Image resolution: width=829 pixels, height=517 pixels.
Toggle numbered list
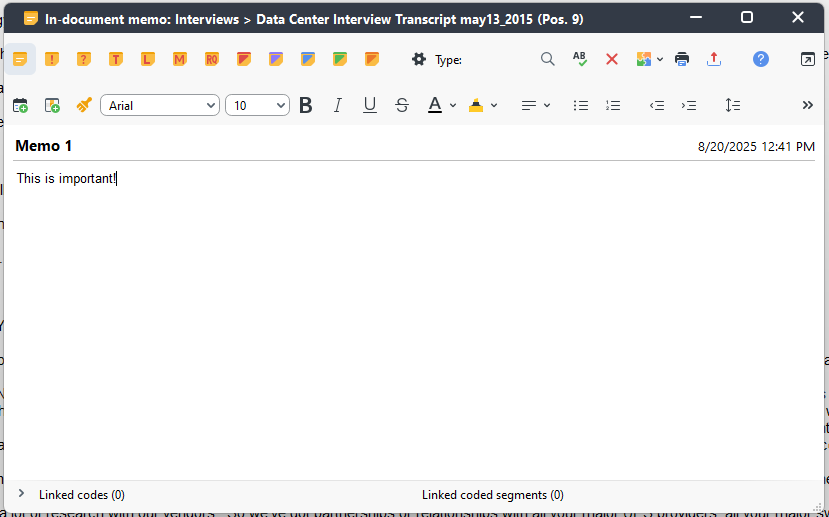[613, 105]
